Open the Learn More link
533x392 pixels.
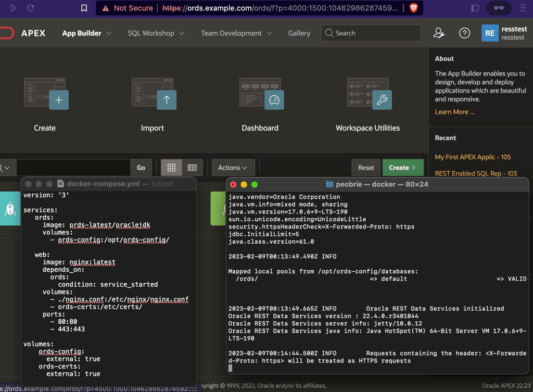point(454,112)
